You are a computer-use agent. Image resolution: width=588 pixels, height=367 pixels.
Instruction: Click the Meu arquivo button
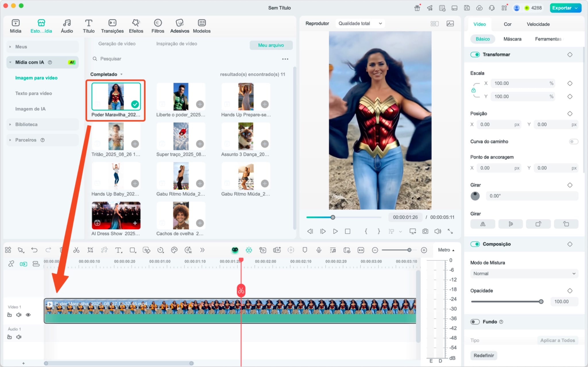pos(271,45)
